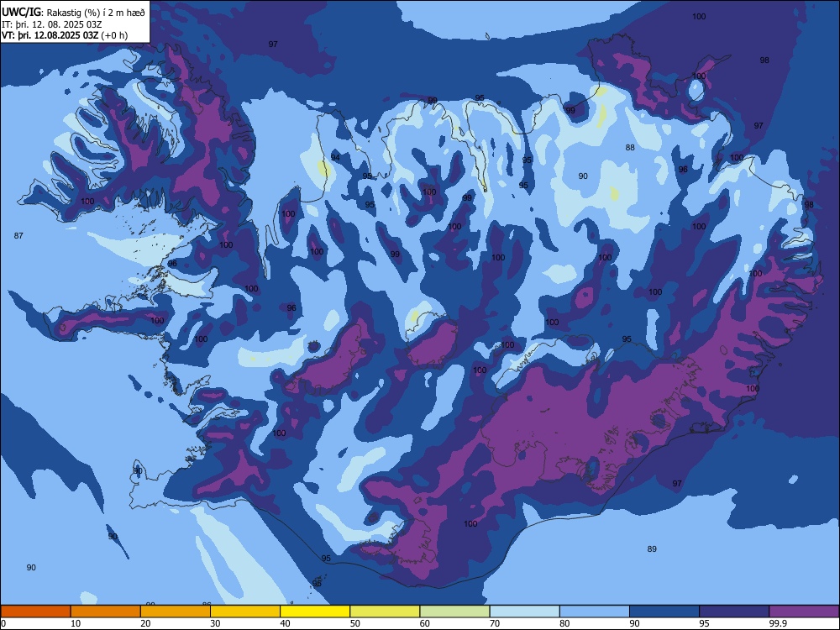Click the dark orange 0–10 legend swatch

click(35, 612)
